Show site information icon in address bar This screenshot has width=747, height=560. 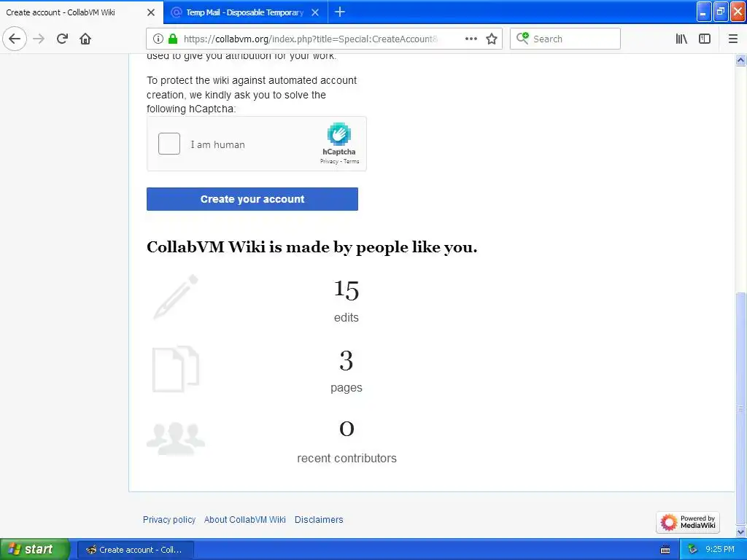click(x=158, y=39)
